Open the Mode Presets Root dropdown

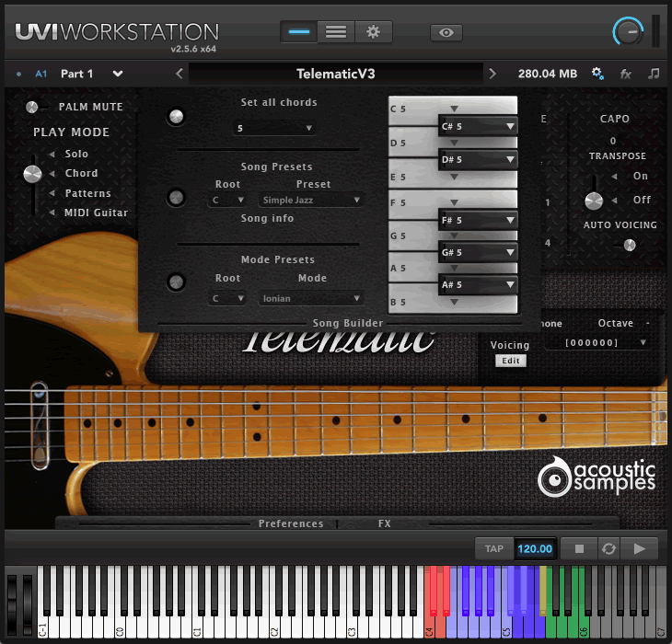(227, 298)
